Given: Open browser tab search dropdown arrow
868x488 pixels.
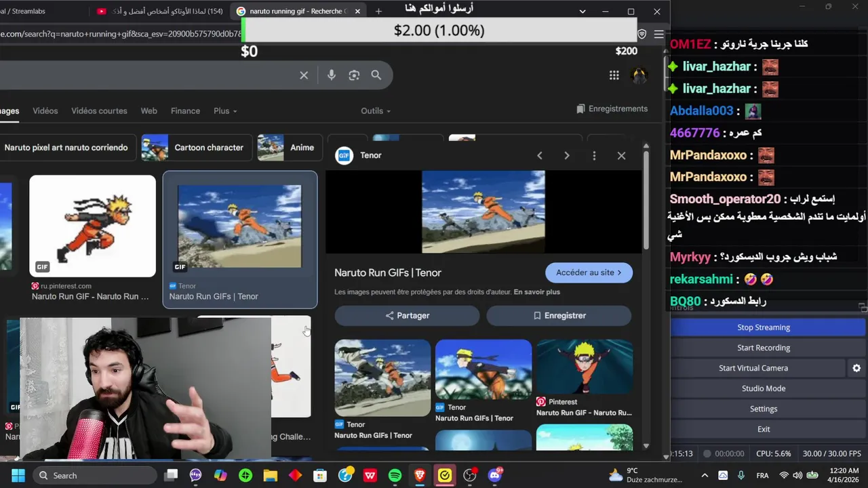Looking at the screenshot, I should click(x=582, y=12).
